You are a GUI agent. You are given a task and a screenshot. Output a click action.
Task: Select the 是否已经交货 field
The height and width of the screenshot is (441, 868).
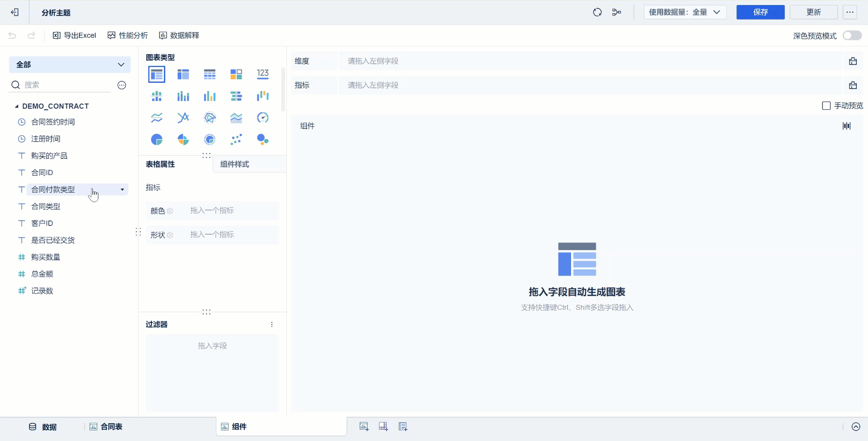click(53, 240)
